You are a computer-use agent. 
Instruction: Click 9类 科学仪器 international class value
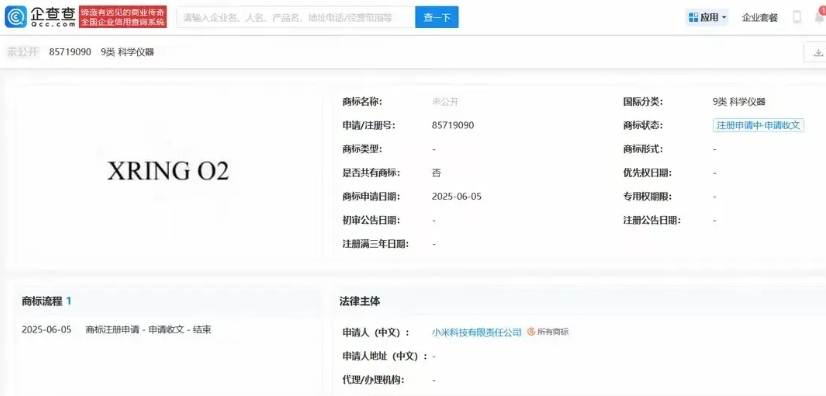(738, 102)
